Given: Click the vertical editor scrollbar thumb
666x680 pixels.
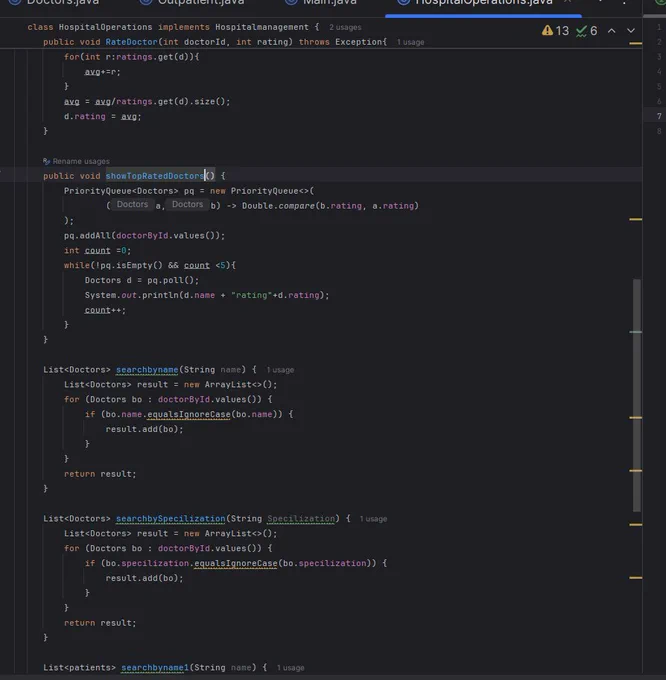Looking at the screenshot, I should (637, 395).
